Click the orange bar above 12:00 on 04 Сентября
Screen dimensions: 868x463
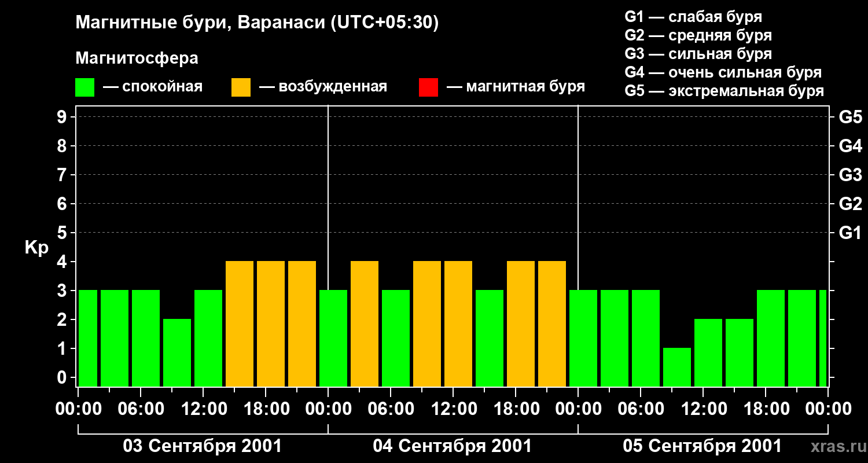458,324
